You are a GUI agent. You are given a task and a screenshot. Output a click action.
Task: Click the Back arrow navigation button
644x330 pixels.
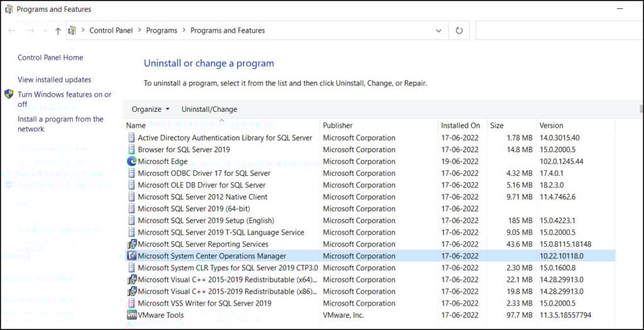[12, 31]
